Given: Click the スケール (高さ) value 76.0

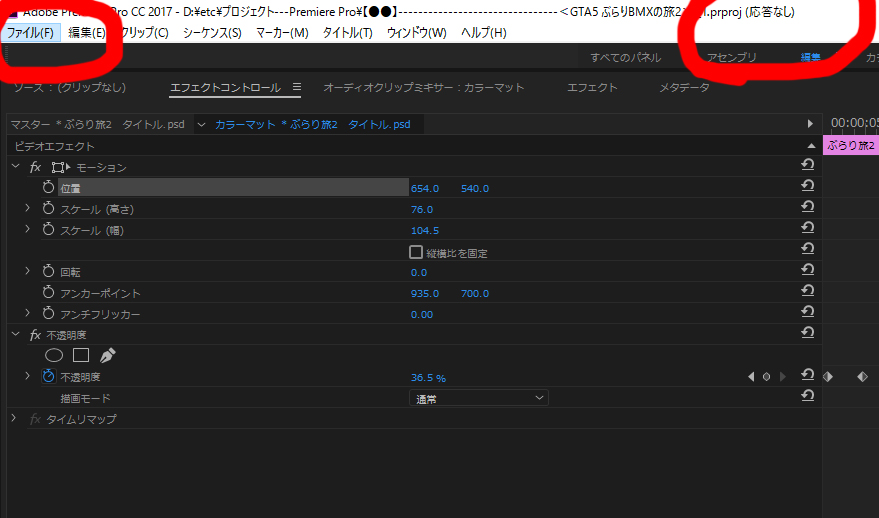Looking at the screenshot, I should click(422, 210).
